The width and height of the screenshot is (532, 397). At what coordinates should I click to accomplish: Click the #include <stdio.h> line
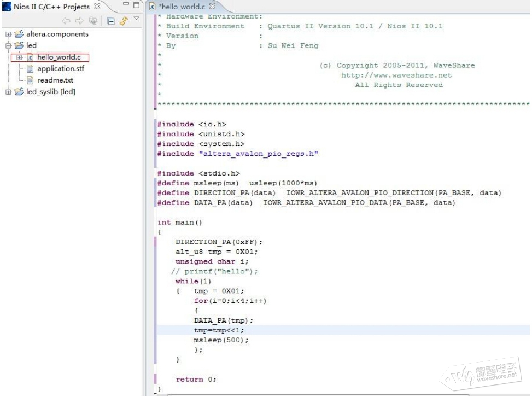click(198, 173)
